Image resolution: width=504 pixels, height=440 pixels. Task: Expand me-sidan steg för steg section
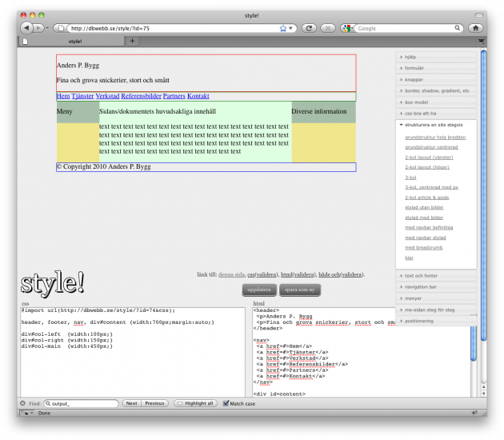pos(436,310)
